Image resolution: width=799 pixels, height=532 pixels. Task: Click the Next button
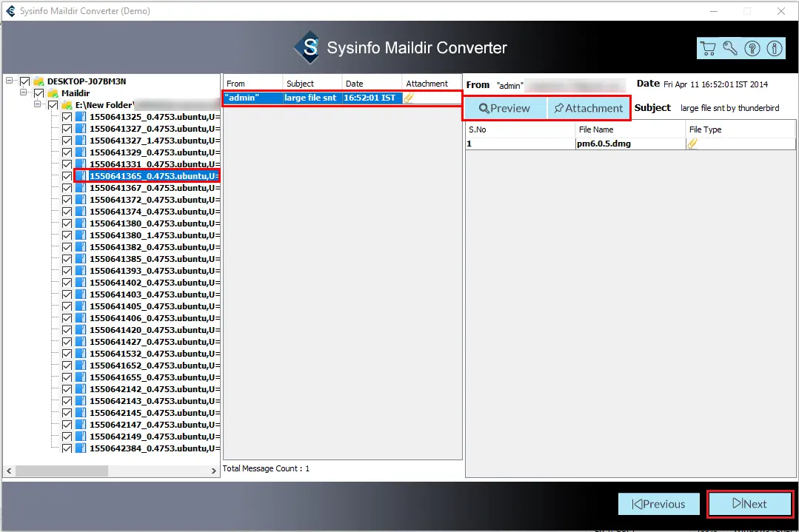(750, 504)
